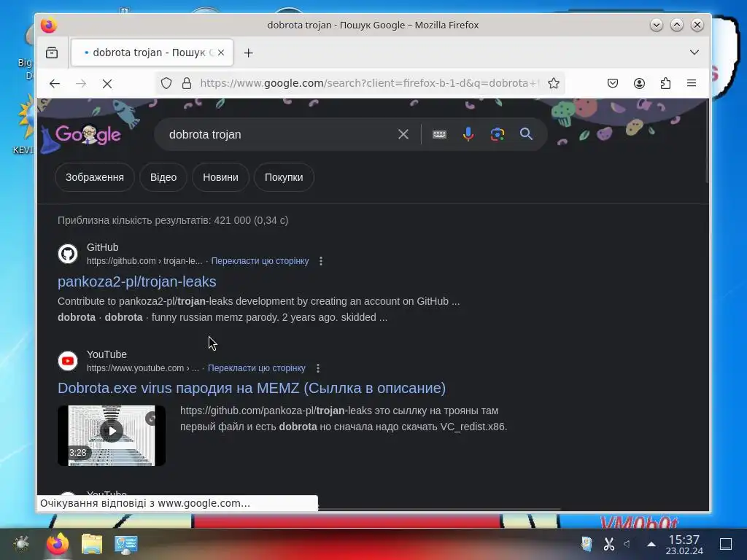Open the system settings taskbar icon
Screen dimensions: 747x560
tap(125, 544)
